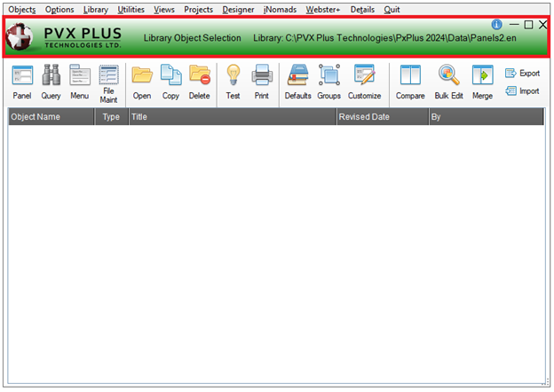554x392 pixels.
Task: Sort list by Revised Date column
Action: point(382,116)
